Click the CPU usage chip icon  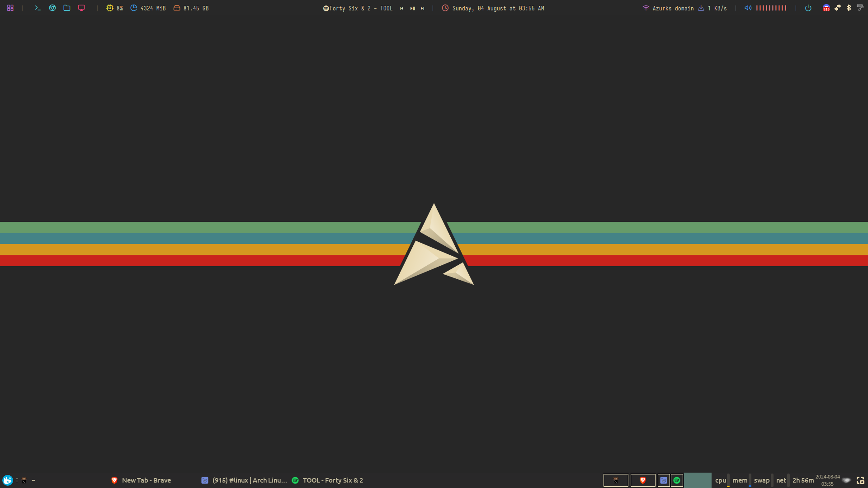coord(110,8)
